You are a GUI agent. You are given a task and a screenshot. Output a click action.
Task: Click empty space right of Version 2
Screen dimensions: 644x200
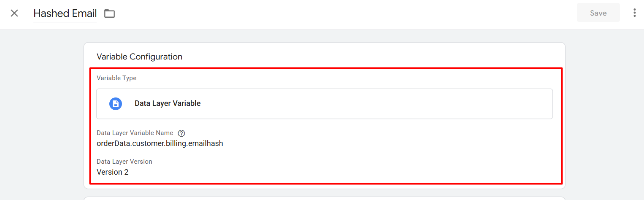point(338,172)
